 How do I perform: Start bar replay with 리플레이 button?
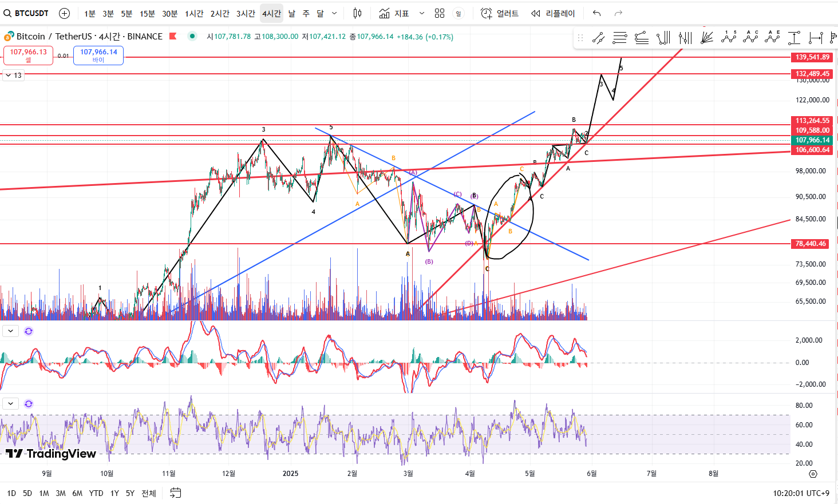(x=552, y=13)
